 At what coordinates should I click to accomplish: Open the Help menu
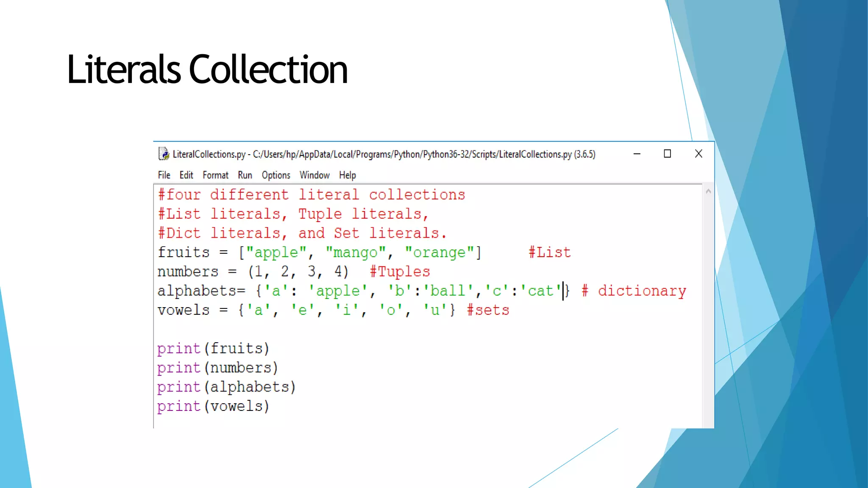pyautogui.click(x=348, y=175)
